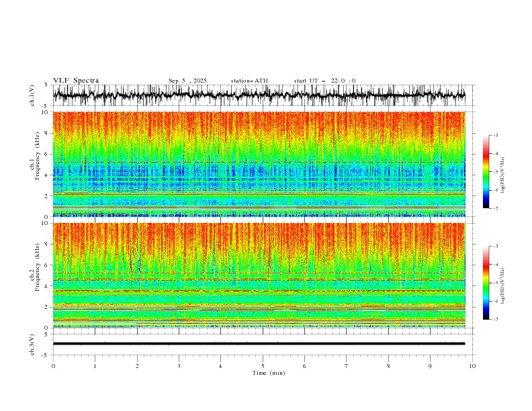532x411 pixels.
Task: Click the ch.2 "Frequency (kHz)" axis label
Action: click(38, 267)
